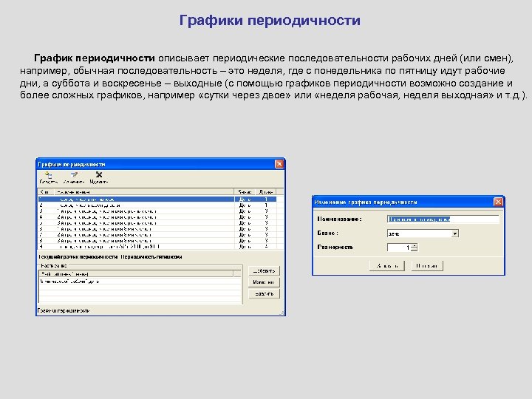Select the schedule row with code 4
The image size is (532, 399).
157,217
